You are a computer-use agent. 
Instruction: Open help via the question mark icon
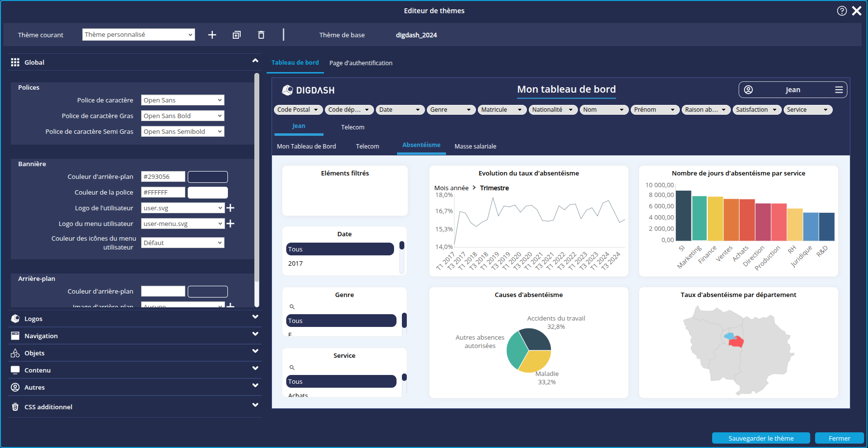[842, 10]
